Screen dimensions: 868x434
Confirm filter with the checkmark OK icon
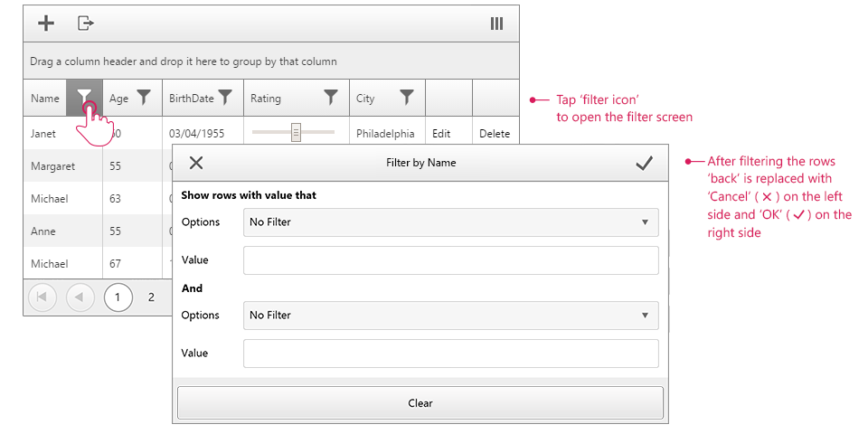click(x=644, y=163)
